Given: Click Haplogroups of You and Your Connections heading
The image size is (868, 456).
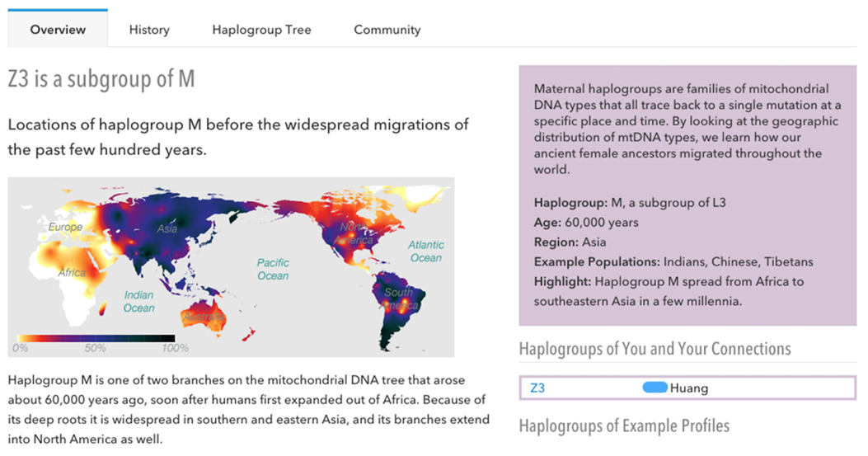Looking at the screenshot, I should pos(655,349).
